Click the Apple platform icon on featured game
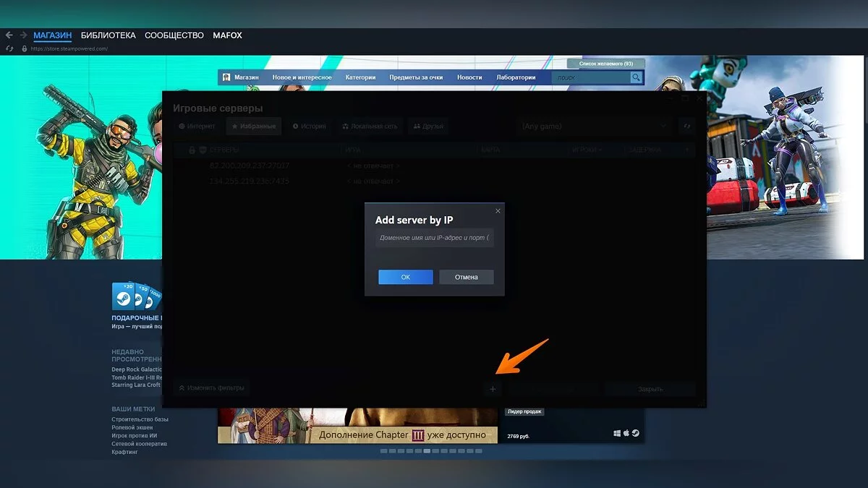 (626, 433)
